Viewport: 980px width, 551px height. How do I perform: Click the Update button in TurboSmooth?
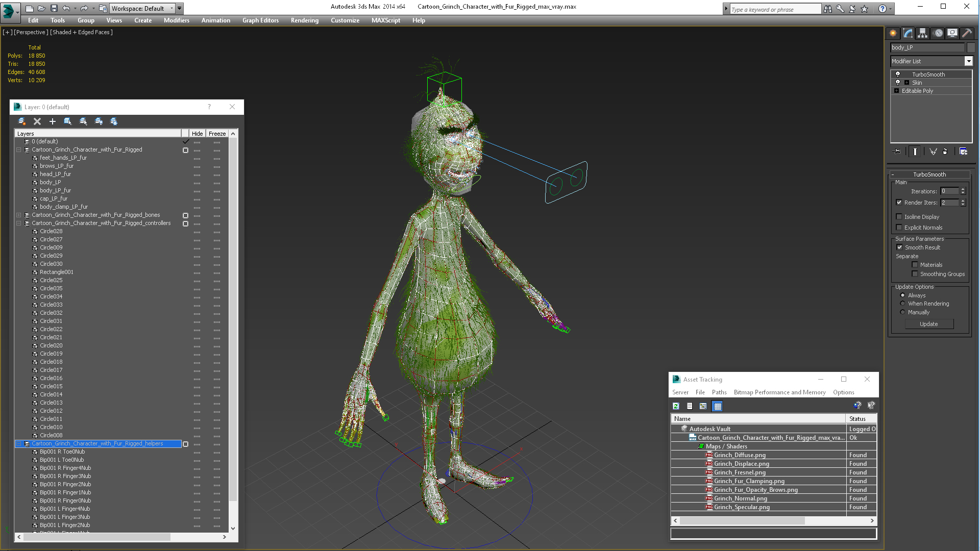[x=928, y=324]
